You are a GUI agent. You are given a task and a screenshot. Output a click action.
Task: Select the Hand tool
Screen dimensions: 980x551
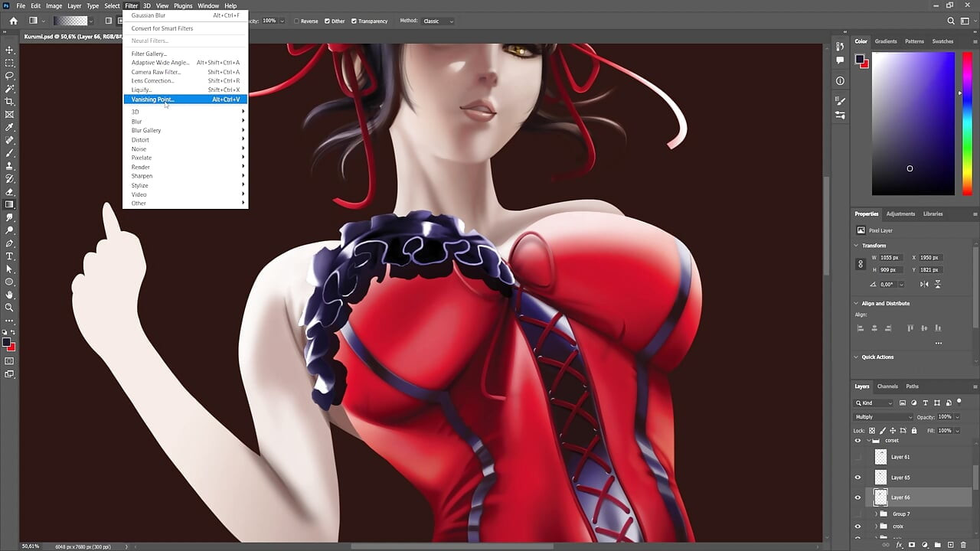tap(10, 295)
